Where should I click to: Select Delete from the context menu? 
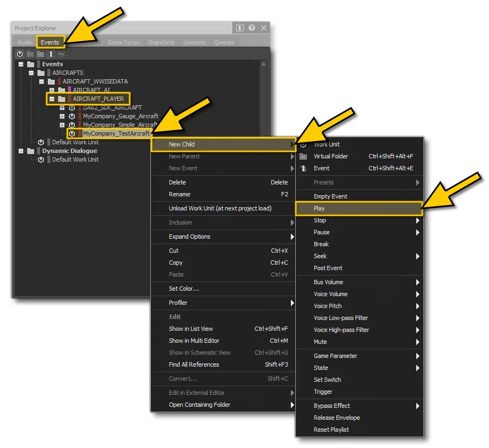pos(223,182)
